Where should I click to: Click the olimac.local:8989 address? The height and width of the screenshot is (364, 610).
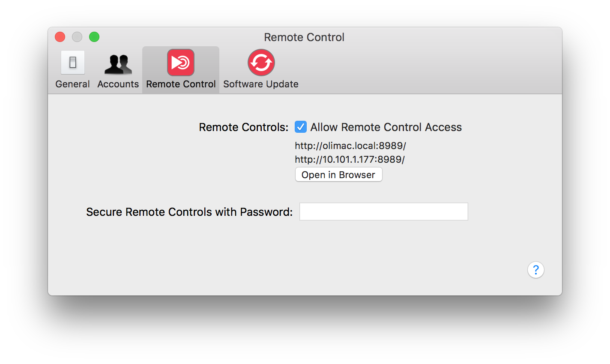click(350, 146)
